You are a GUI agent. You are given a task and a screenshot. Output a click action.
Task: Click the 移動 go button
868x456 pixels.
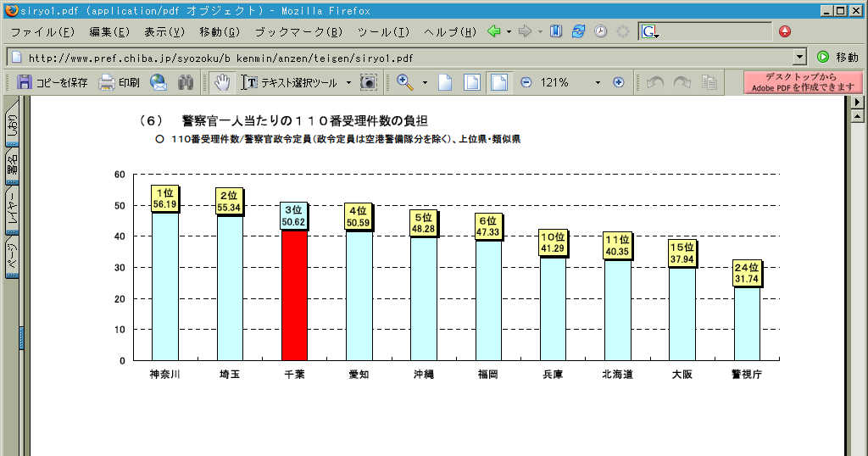click(x=837, y=58)
